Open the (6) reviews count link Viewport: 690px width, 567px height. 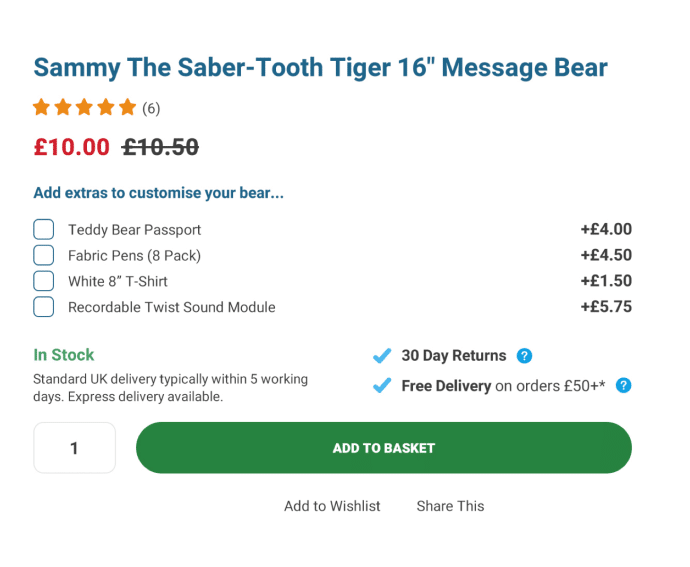tap(151, 108)
